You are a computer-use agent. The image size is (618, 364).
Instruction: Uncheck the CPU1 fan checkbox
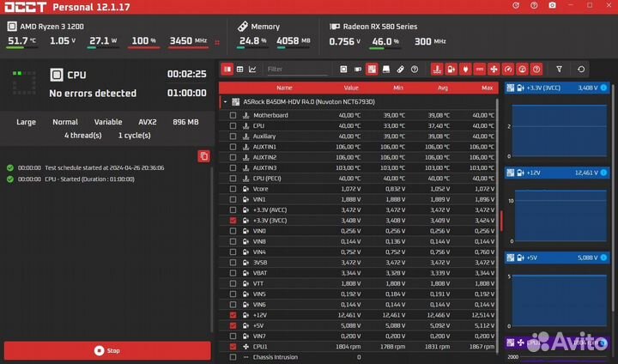click(x=233, y=347)
